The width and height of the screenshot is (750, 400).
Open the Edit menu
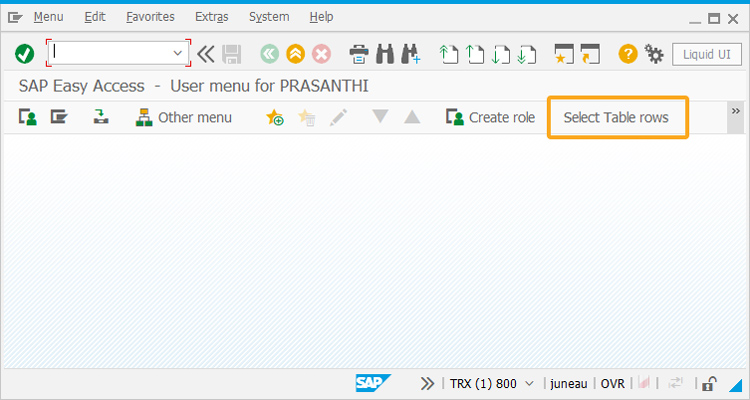tap(95, 17)
